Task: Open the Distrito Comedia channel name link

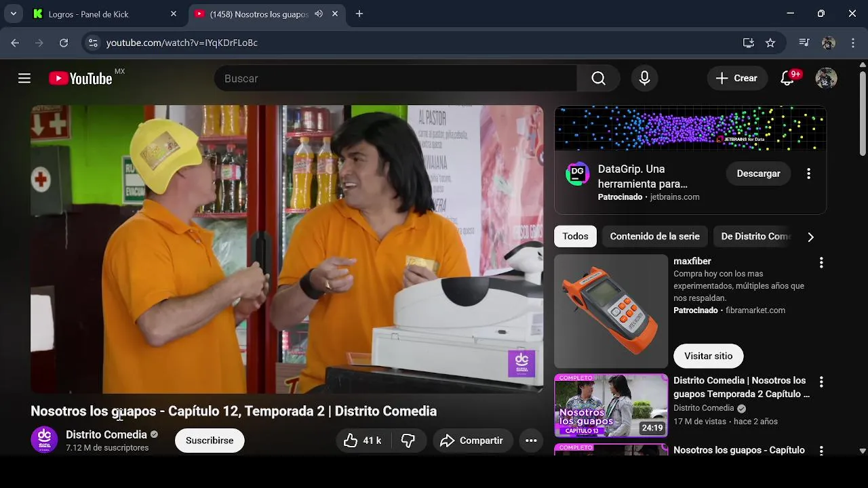Action: click(x=106, y=434)
